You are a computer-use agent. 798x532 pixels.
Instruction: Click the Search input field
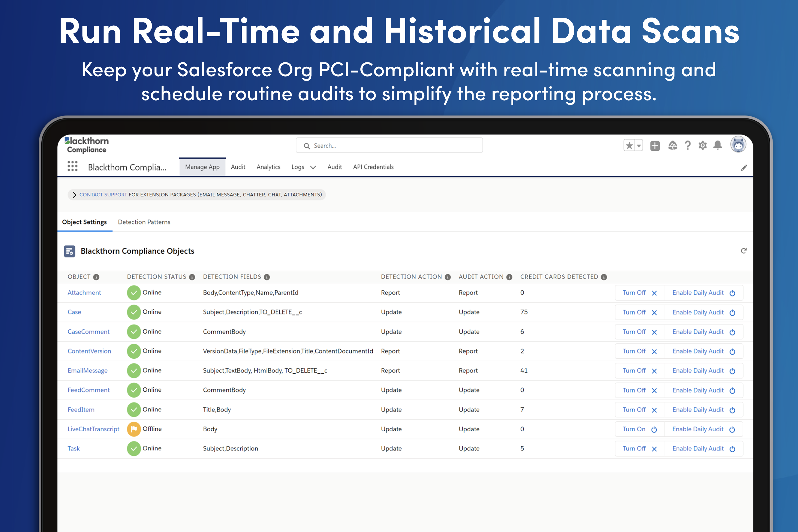pos(389,146)
